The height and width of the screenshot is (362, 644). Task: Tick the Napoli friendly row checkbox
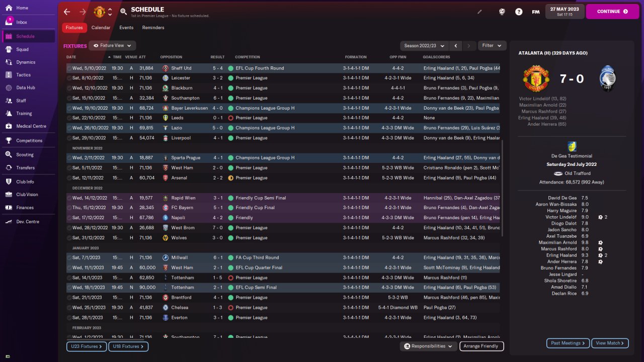[x=69, y=218]
